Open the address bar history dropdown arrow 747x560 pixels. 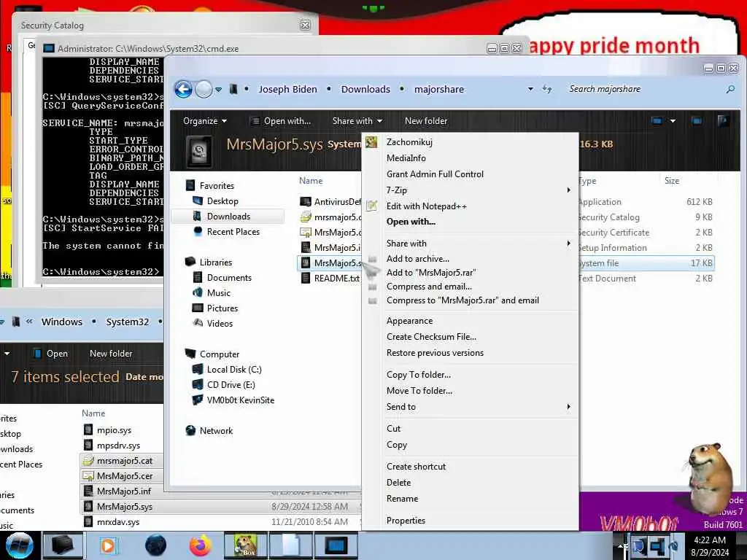click(530, 89)
